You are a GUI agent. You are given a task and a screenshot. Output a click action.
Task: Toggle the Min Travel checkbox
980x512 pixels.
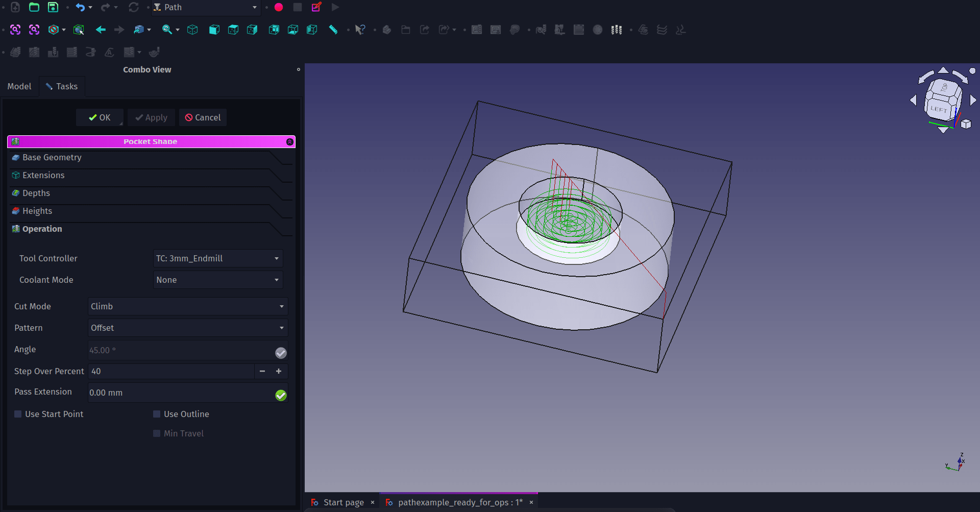157,433
